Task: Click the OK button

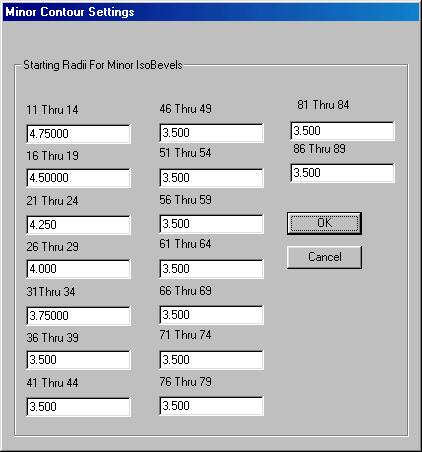Action: [x=324, y=223]
